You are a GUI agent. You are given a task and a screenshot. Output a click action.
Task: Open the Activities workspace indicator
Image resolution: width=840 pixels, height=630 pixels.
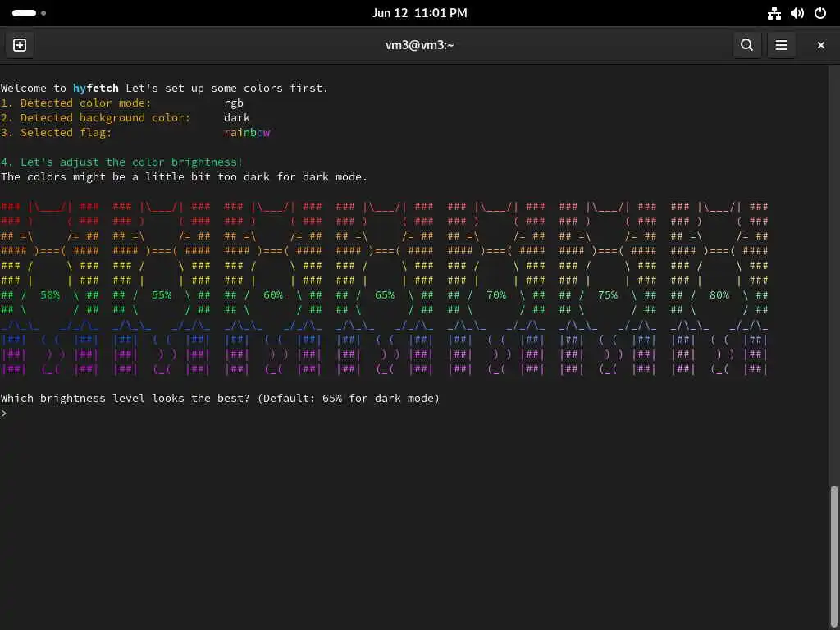[29, 13]
